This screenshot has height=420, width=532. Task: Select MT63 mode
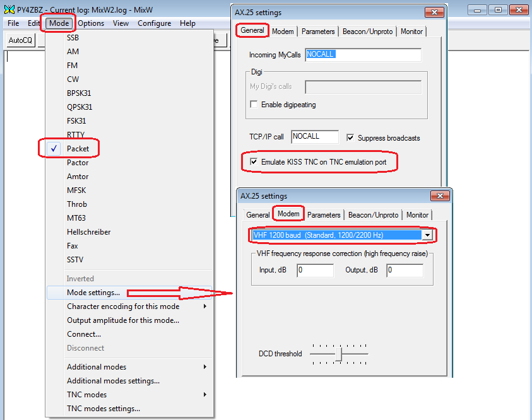click(x=129, y=218)
